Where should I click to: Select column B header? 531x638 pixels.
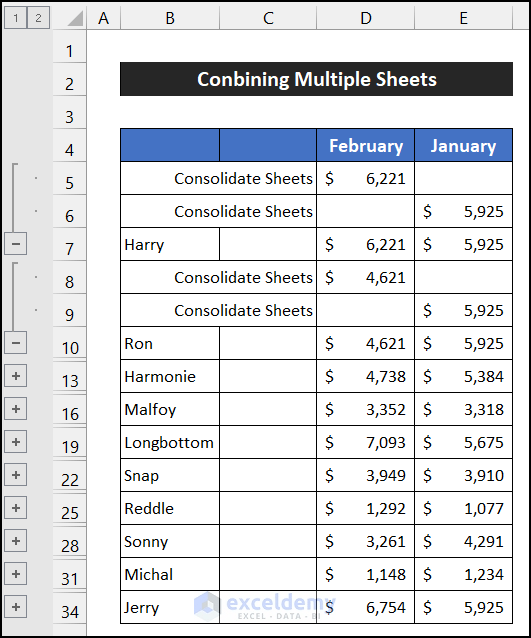click(x=170, y=18)
